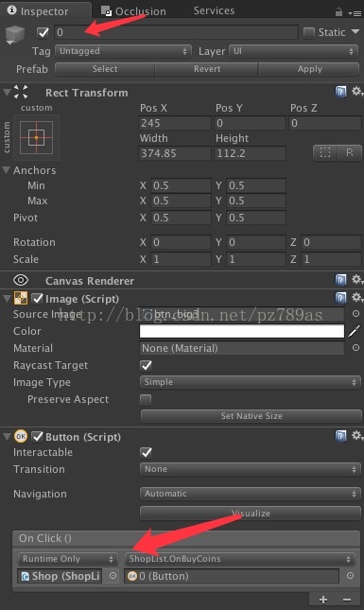Click the Width field showing 374.85
Viewport: 364px width, 610px height.
pos(175,153)
